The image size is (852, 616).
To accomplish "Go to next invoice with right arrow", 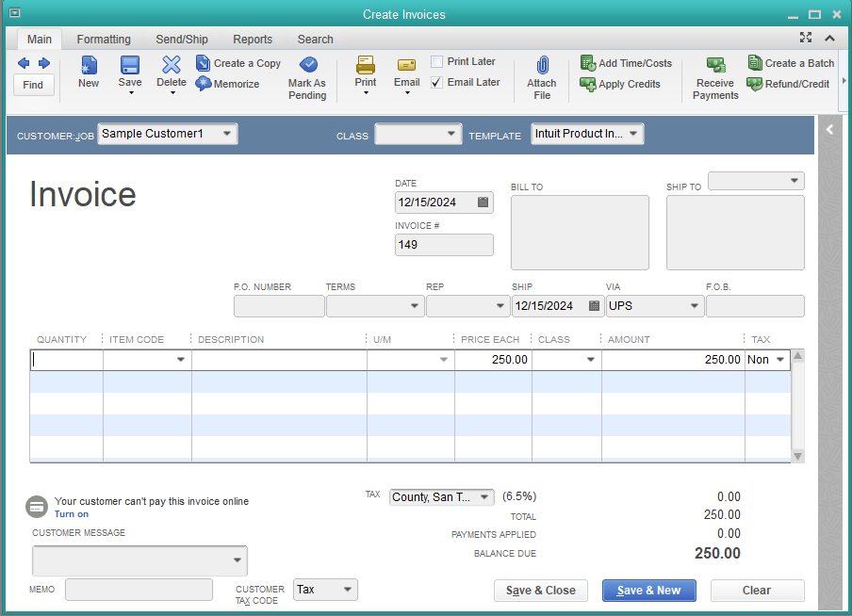I will [x=44, y=63].
